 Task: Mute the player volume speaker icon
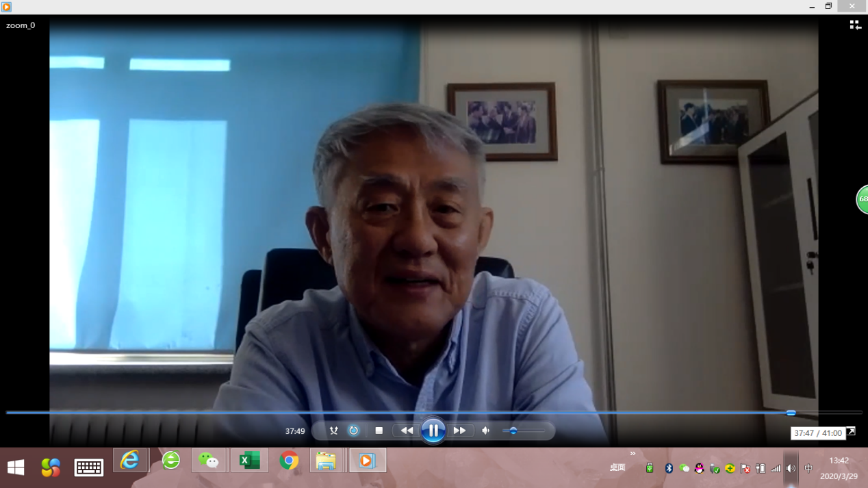pyautogui.click(x=485, y=431)
